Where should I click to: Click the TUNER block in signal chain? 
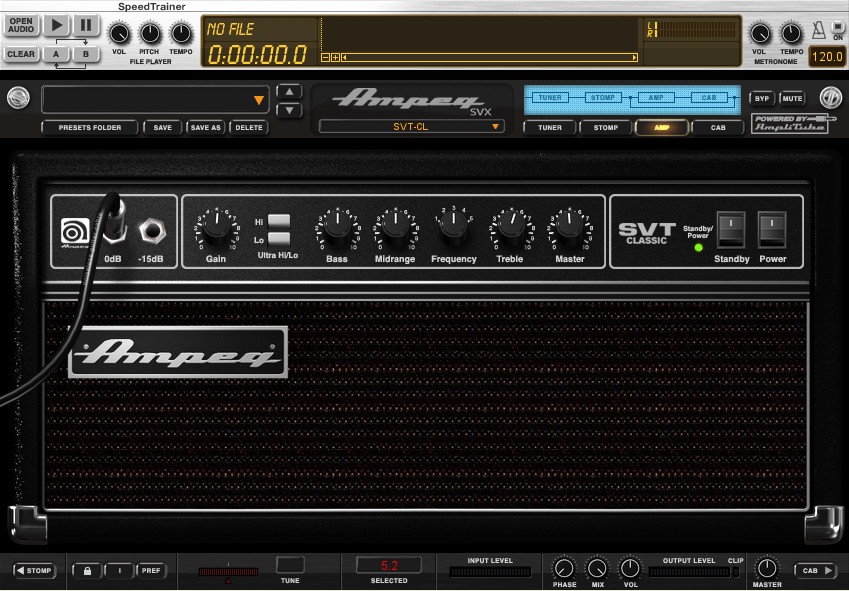[550, 98]
